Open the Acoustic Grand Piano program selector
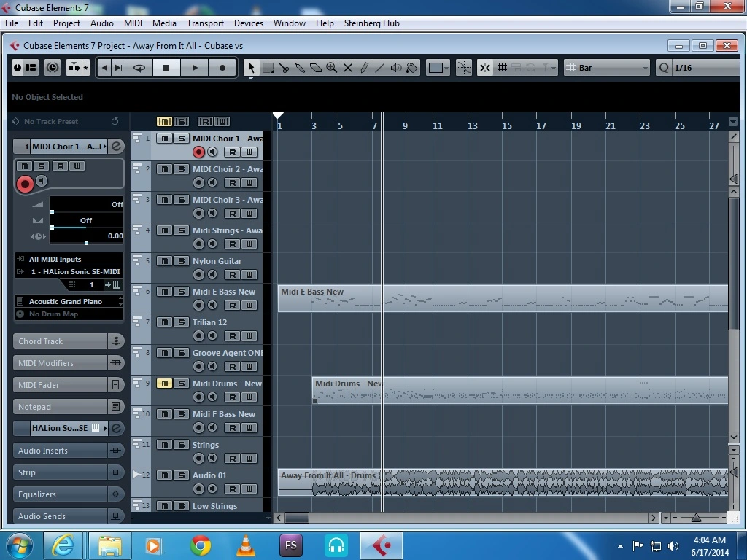The image size is (747, 560). pos(69,301)
